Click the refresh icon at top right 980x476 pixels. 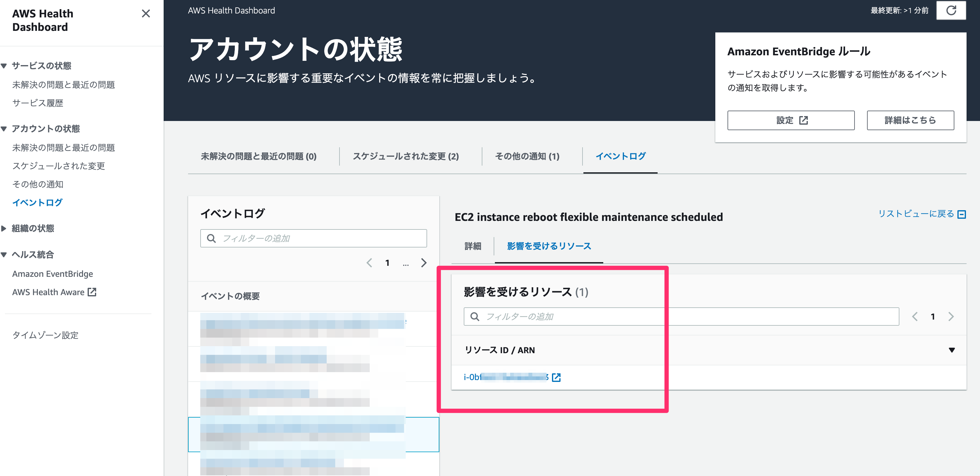(951, 11)
